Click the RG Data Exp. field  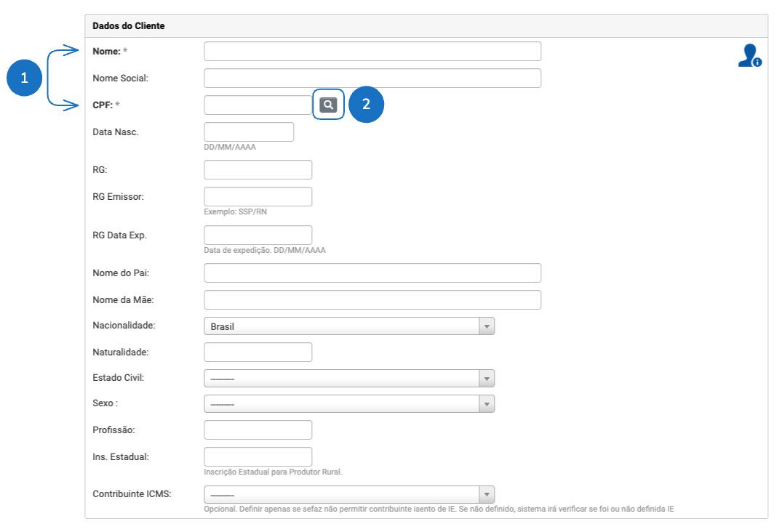coord(258,235)
